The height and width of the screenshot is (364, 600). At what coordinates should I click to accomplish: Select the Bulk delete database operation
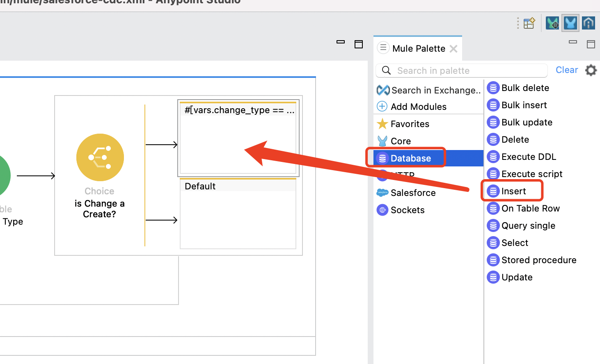(518, 88)
